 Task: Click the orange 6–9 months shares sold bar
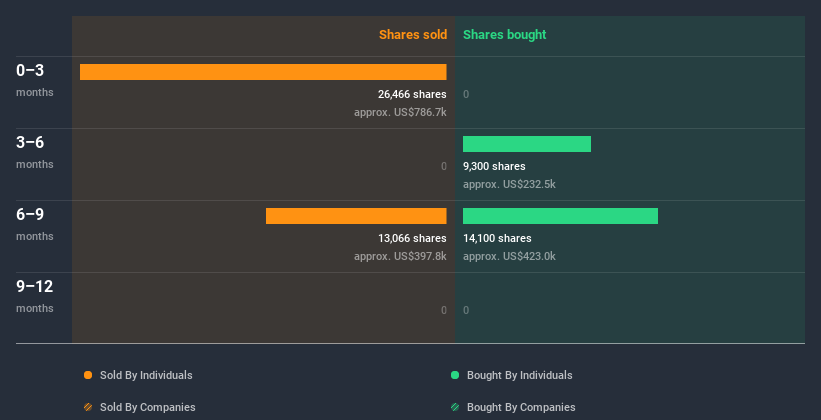point(356,216)
